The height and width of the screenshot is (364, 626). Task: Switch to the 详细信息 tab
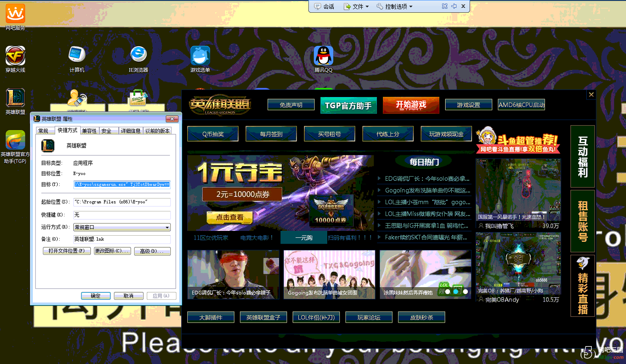pyautogui.click(x=131, y=131)
